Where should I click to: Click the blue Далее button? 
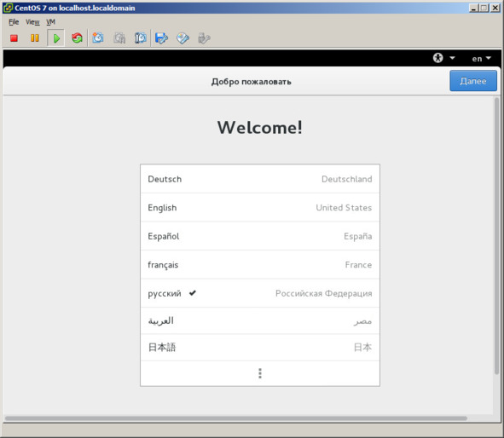pos(473,81)
